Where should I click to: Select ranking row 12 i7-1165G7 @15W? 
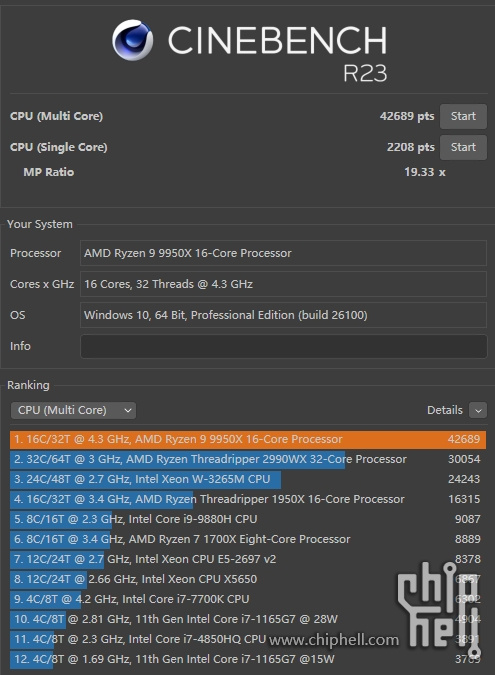click(248, 660)
